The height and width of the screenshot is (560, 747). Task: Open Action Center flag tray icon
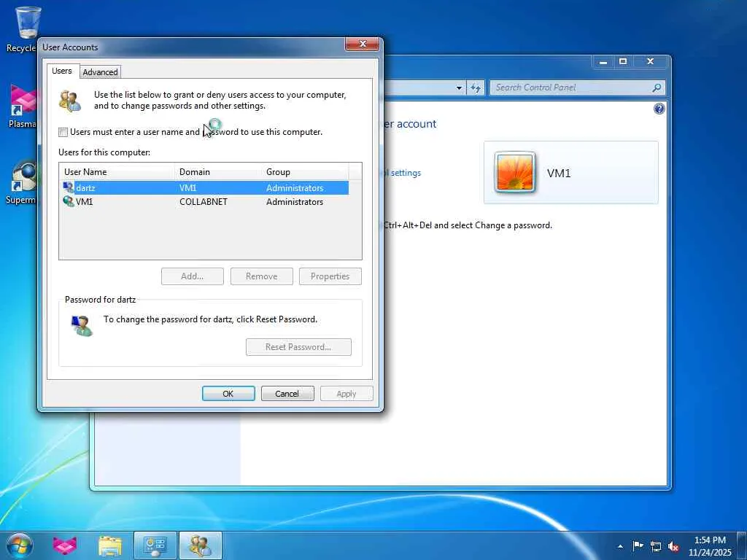pyautogui.click(x=638, y=545)
